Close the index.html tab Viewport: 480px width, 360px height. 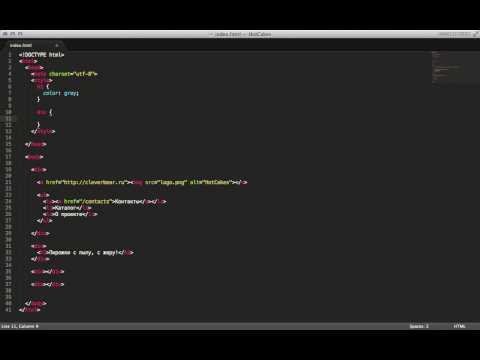(57, 45)
